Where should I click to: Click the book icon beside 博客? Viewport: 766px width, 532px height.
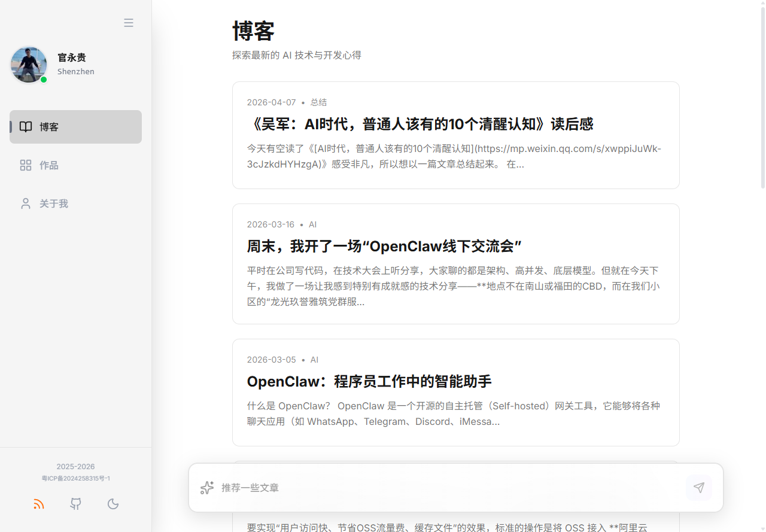[26, 127]
